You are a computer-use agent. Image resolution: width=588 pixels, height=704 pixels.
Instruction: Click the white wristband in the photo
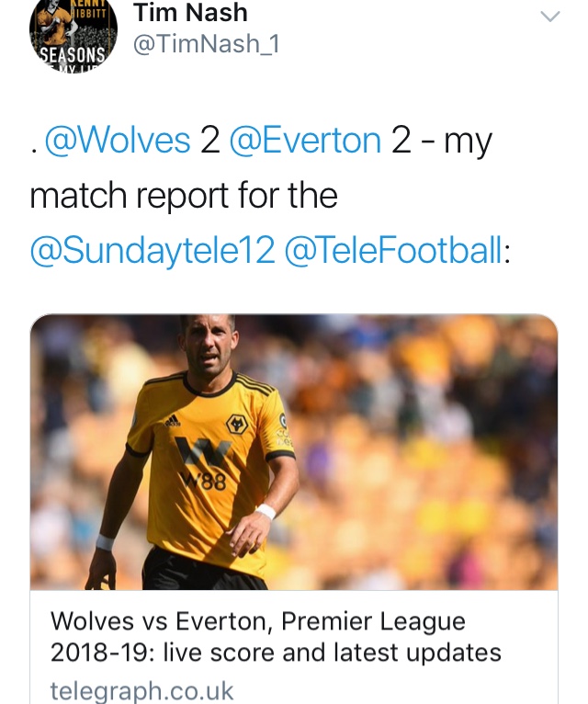pos(266,512)
